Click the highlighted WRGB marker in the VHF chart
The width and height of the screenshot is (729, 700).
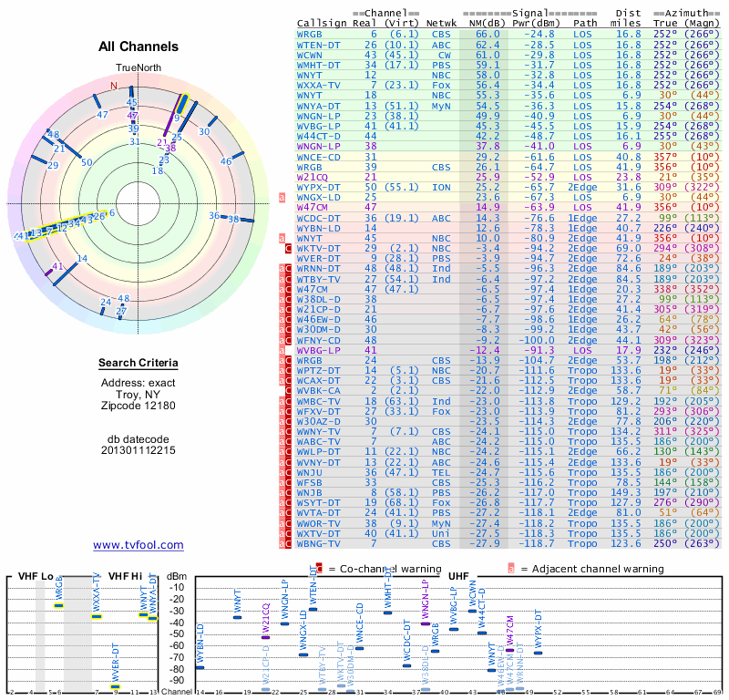point(58,605)
